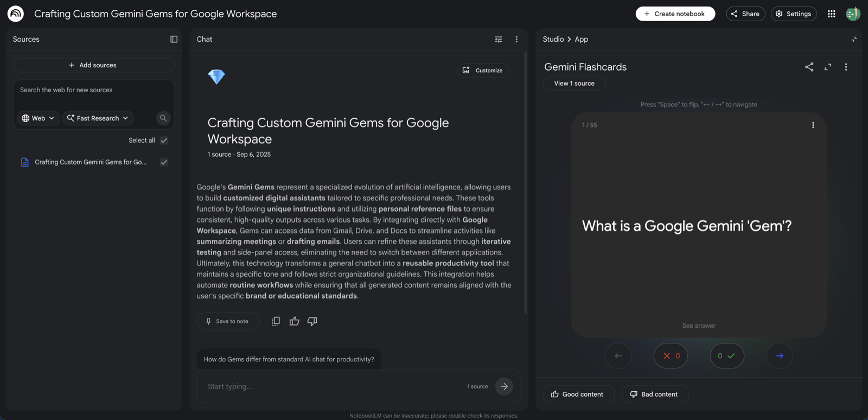Go to the previous flashcard
The height and width of the screenshot is (420, 868).
pos(618,356)
